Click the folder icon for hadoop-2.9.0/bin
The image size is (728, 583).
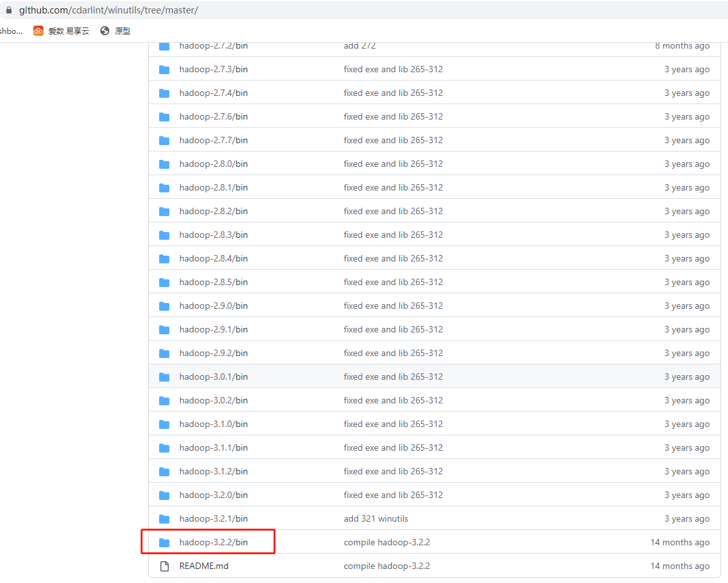pyautogui.click(x=164, y=306)
